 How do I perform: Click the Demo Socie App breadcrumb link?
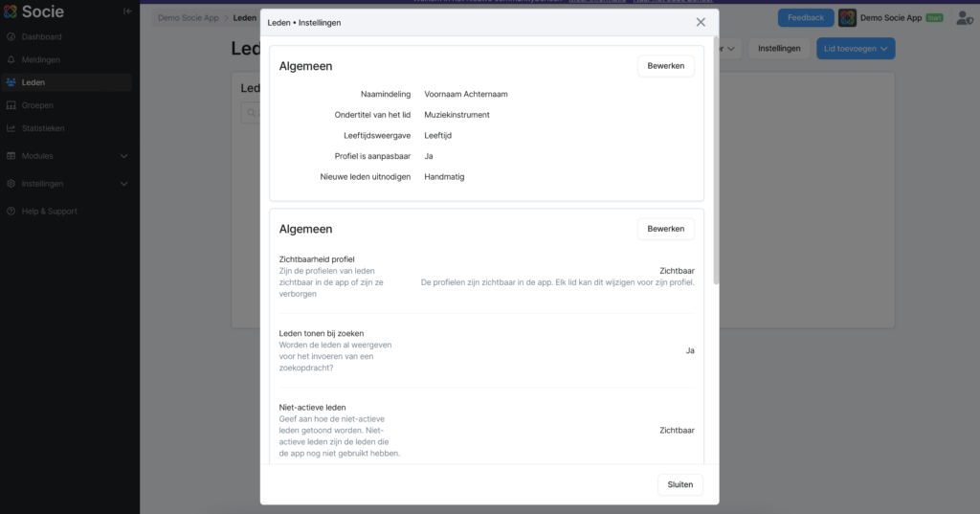(x=189, y=17)
